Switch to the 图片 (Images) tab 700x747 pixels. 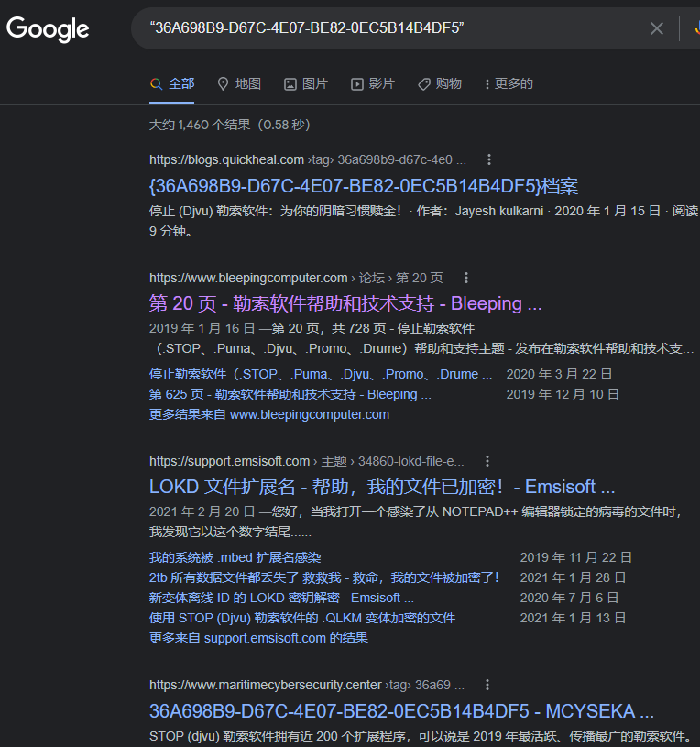[x=306, y=84]
